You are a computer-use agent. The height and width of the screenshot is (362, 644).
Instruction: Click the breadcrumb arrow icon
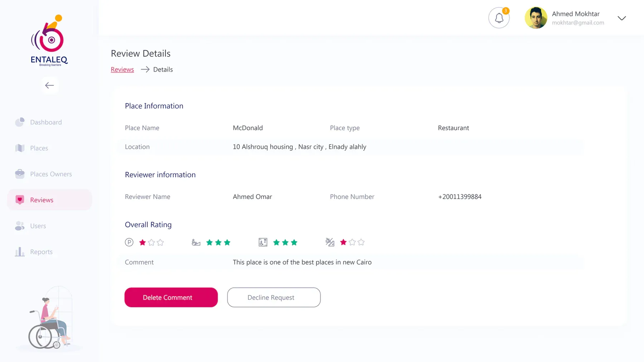[145, 69]
